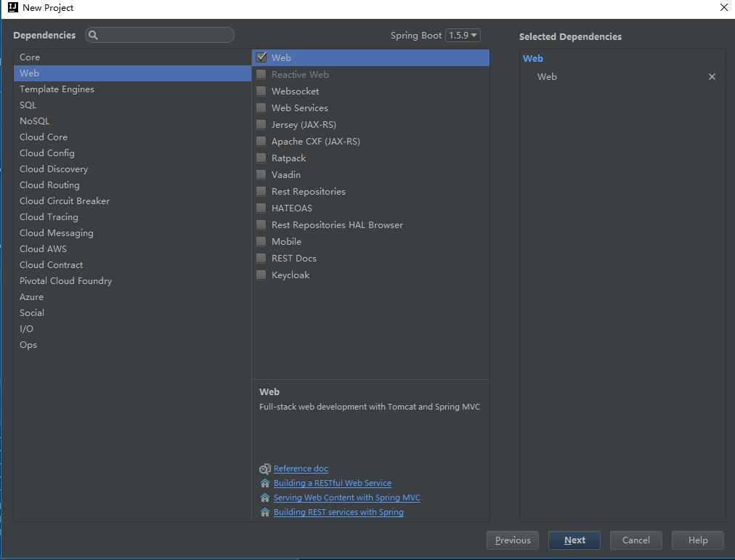Image resolution: width=735 pixels, height=560 pixels.
Task: Open Building REST services with Spring link
Action: 338,512
